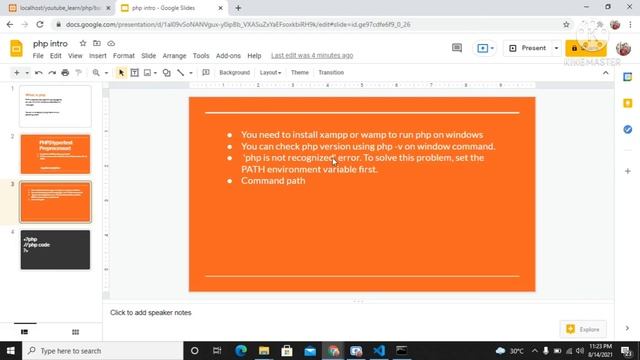Hide the menus with the toolbar chevron
The image size is (640, 360).
[606, 73]
